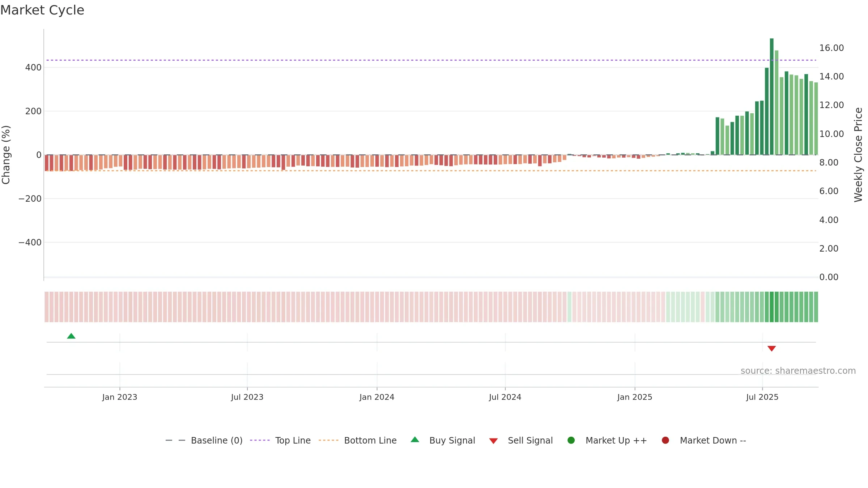This screenshot has height=488, width=868.
Task: Click the −200 tick on Change axis
Action: click(30, 199)
